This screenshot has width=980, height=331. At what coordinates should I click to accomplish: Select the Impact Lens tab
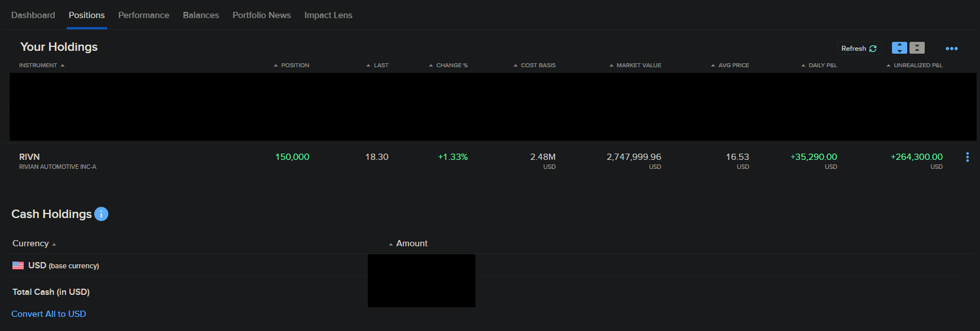[x=328, y=15]
